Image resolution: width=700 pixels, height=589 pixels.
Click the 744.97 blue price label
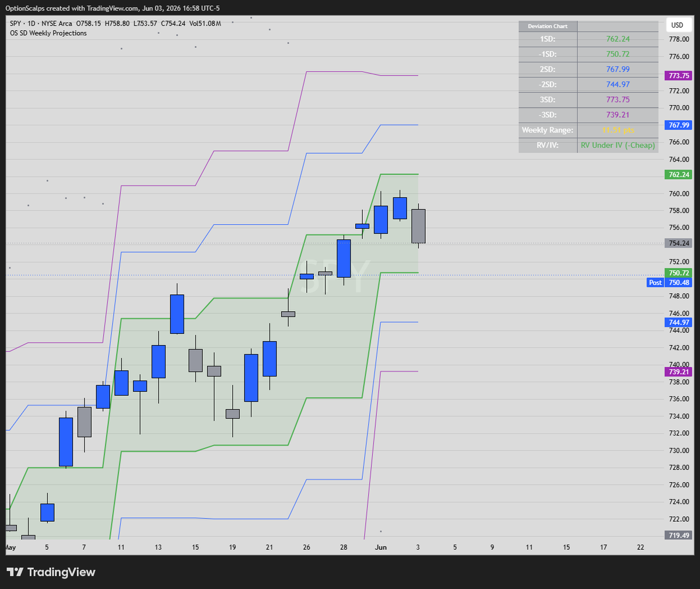678,322
